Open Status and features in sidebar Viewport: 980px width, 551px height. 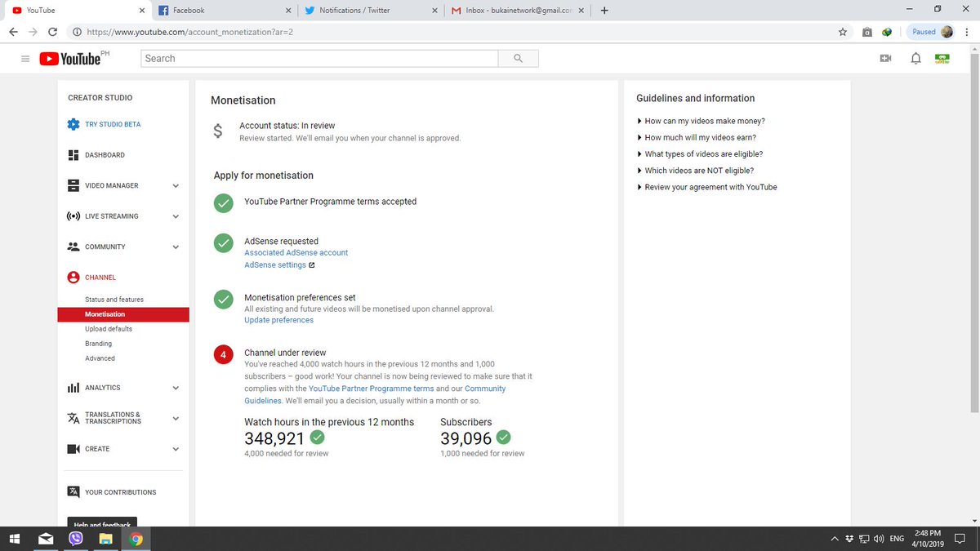[x=114, y=300]
